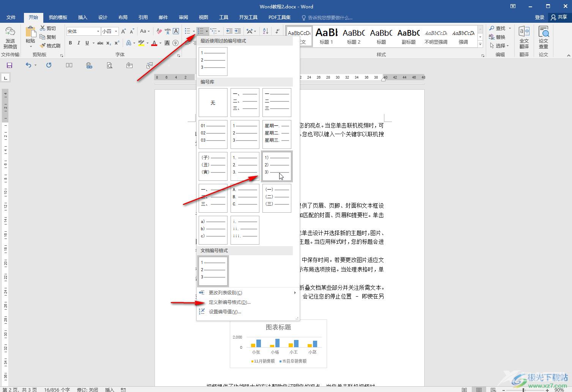Screen dimensions: 572x392
Task: Switch to Web Layout view icon
Action: coord(493,390)
